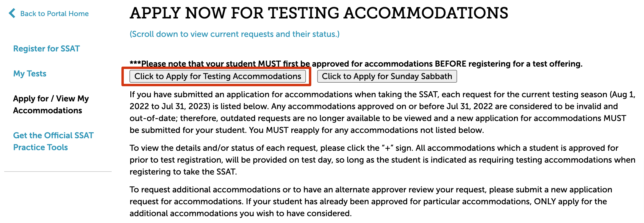Click the scroll down to view requests link
This screenshot has width=644, height=223.
pyautogui.click(x=235, y=34)
